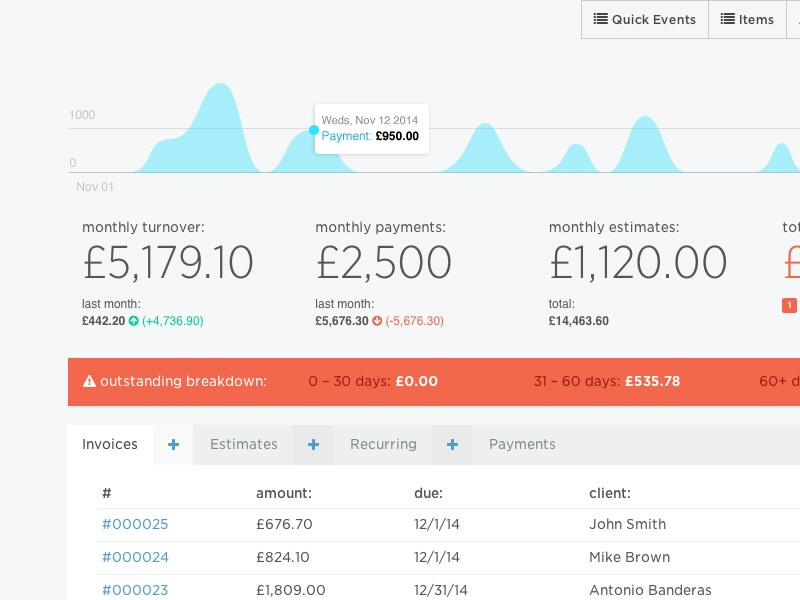Click the outstanding breakdown warning triangle icon
The width and height of the screenshot is (800, 600).
[89, 381]
